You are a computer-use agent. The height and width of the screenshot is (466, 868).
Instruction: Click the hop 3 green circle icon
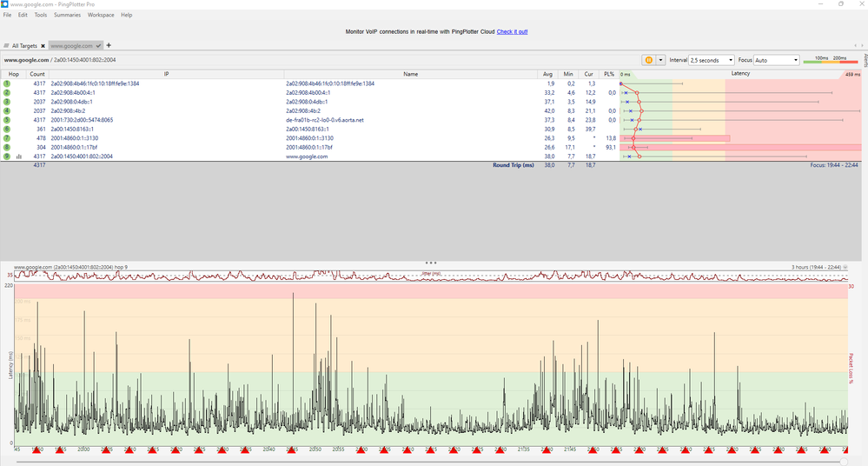point(7,102)
